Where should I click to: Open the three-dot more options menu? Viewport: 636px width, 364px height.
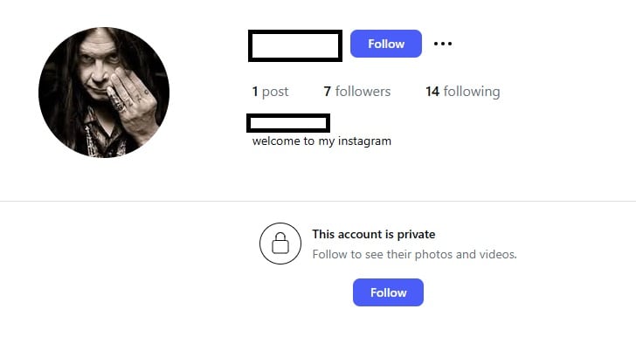coord(443,44)
